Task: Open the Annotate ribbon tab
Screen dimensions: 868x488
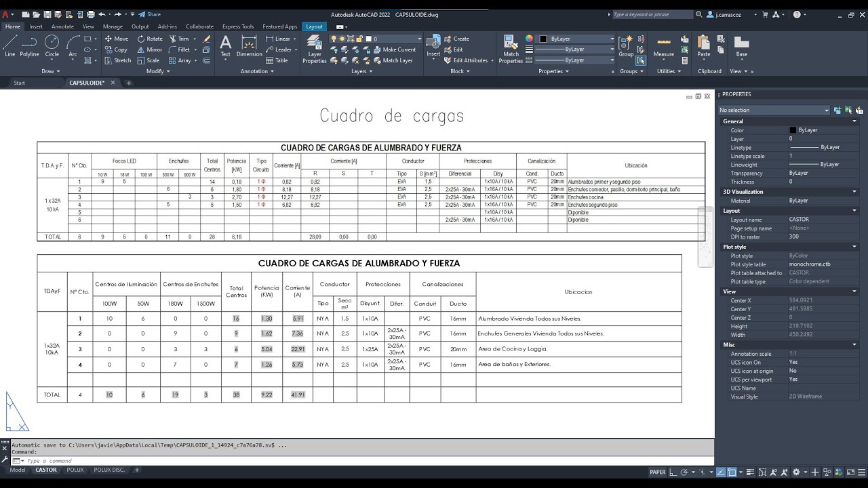Action: click(x=62, y=26)
